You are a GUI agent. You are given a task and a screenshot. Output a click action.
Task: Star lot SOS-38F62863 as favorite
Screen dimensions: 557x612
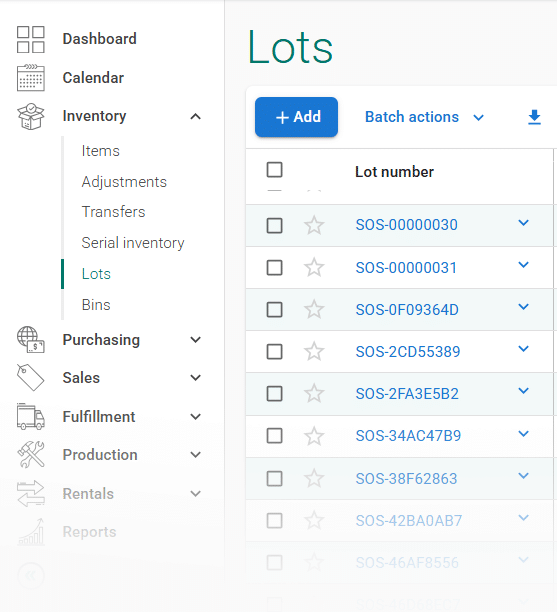point(314,479)
